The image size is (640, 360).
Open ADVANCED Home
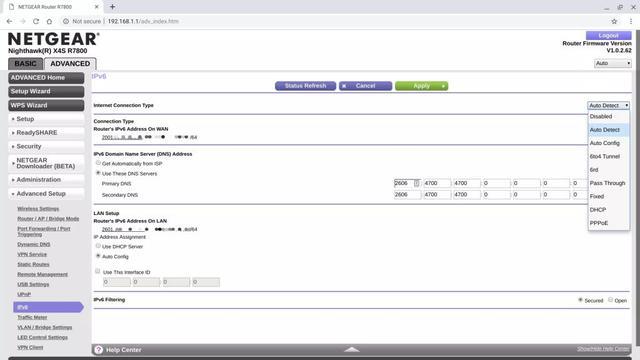(46, 78)
